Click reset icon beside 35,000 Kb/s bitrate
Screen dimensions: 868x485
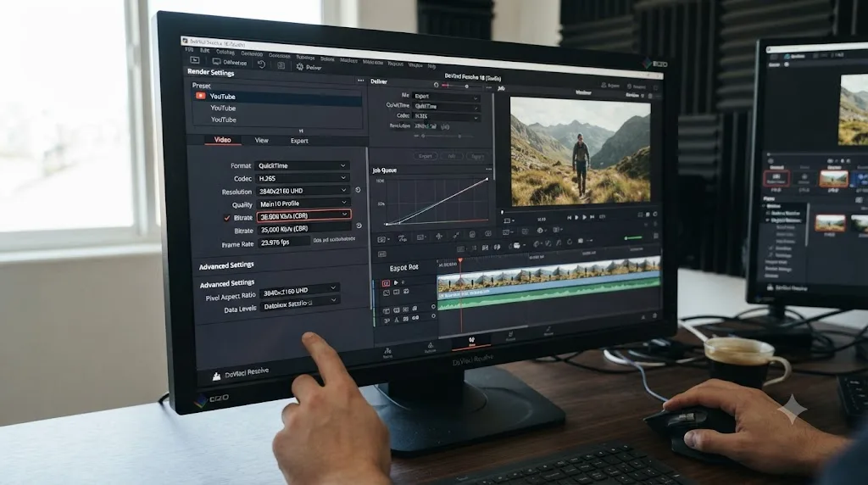(x=359, y=226)
